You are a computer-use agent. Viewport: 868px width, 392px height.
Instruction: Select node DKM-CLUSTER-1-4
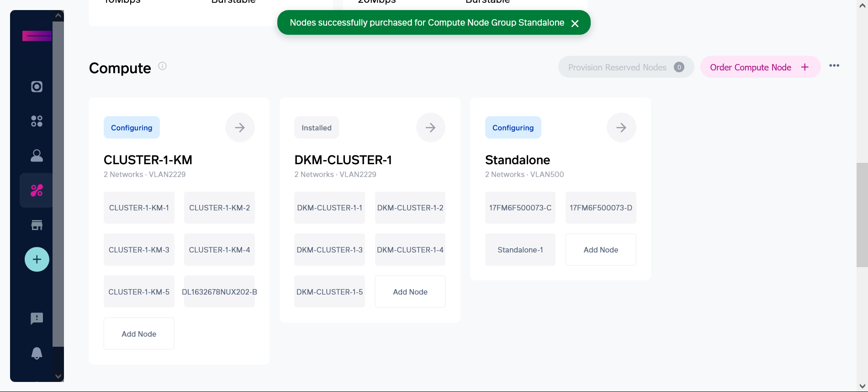point(410,250)
